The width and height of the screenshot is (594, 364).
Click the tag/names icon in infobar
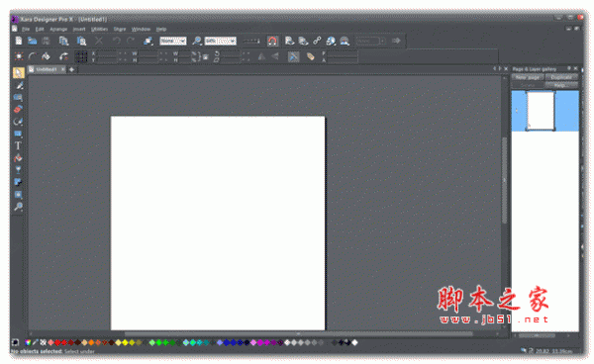[x=310, y=56]
